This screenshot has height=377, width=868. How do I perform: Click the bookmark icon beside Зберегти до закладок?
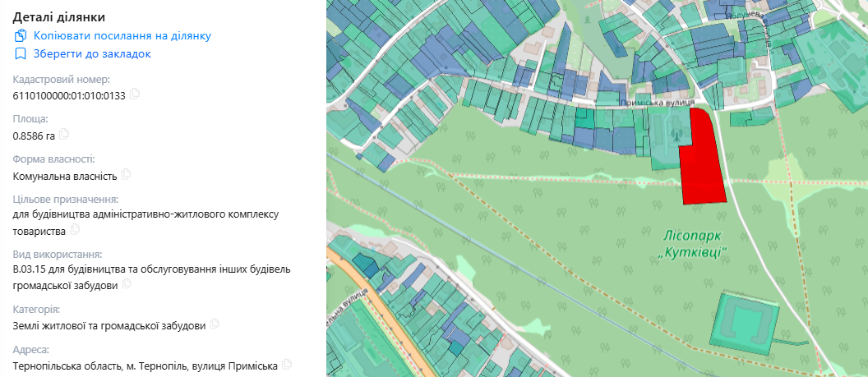tap(21, 53)
